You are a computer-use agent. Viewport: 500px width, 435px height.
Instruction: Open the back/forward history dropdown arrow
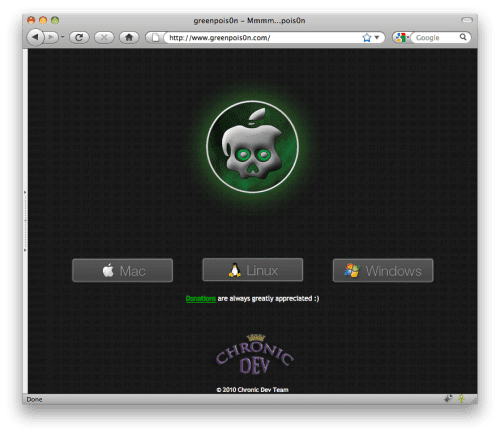[x=62, y=37]
